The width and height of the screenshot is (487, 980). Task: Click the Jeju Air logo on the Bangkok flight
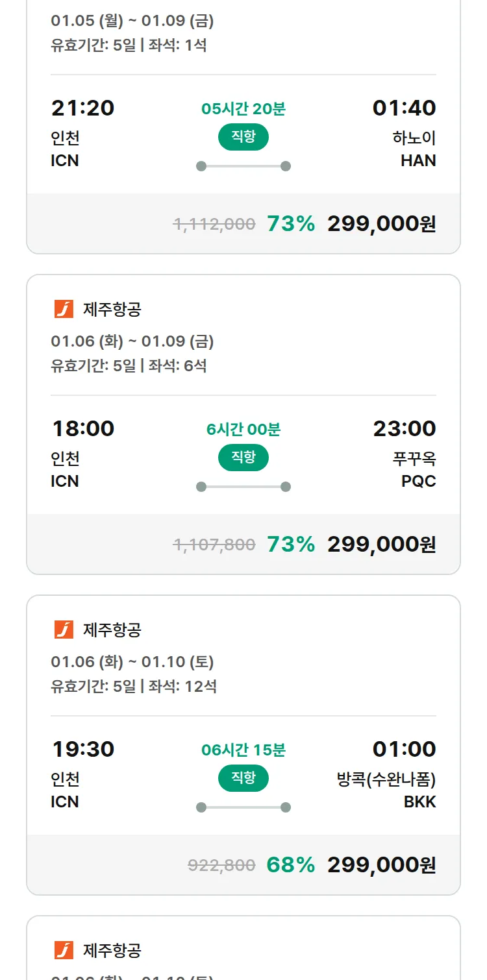pyautogui.click(x=64, y=630)
